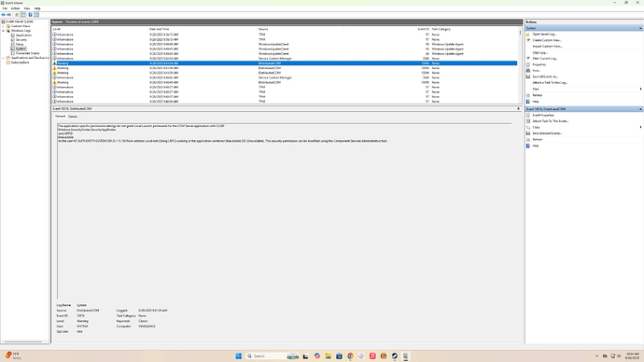
Task: Click Filter Current Log funnel action
Action: [545, 59]
